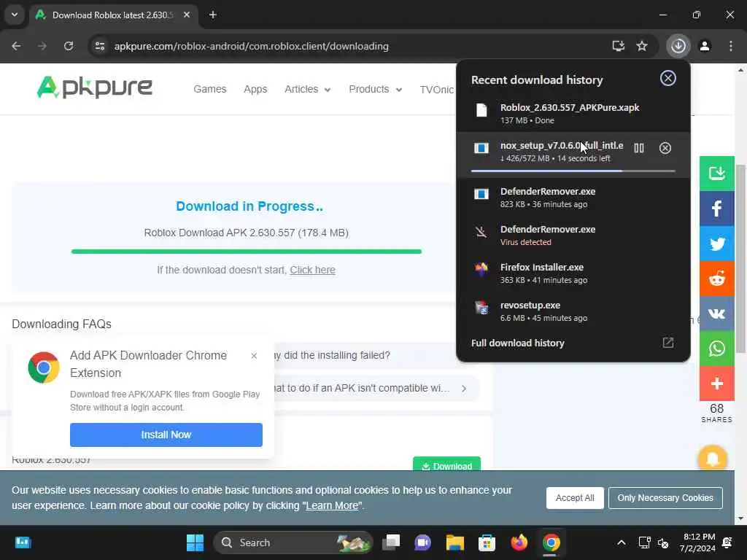Image resolution: width=747 pixels, height=560 pixels.
Task: Select DefenderRemover.exe virus detected entry
Action: (573, 236)
